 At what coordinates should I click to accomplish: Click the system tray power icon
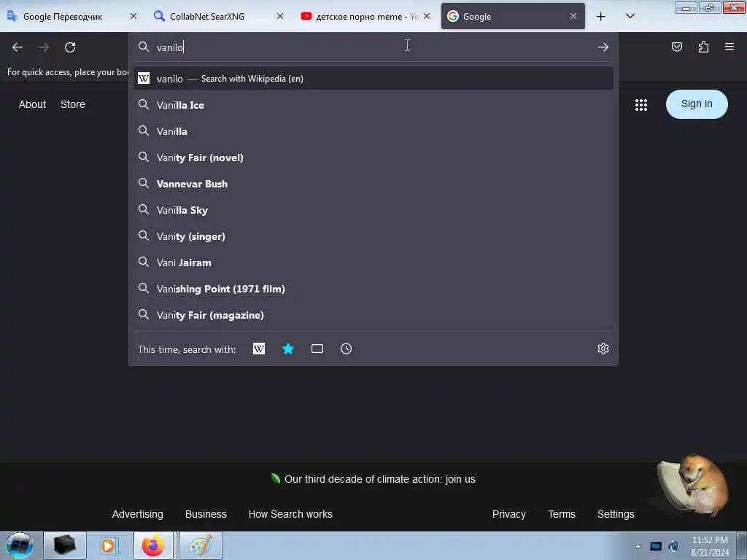[673, 546]
